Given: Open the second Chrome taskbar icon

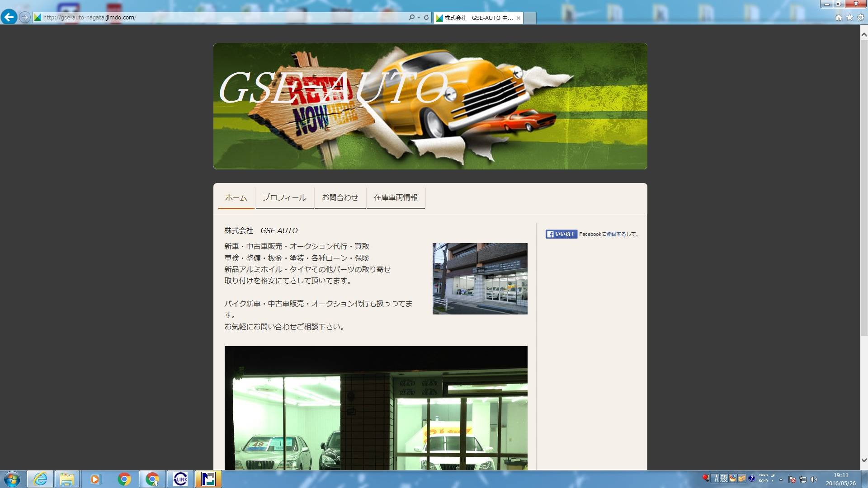Looking at the screenshot, I should (x=152, y=479).
